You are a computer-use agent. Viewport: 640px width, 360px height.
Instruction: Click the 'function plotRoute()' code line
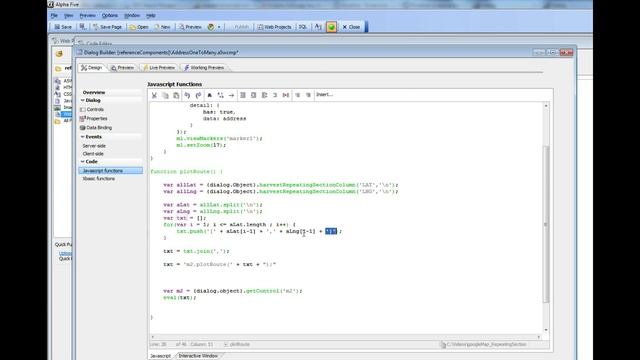coord(187,172)
